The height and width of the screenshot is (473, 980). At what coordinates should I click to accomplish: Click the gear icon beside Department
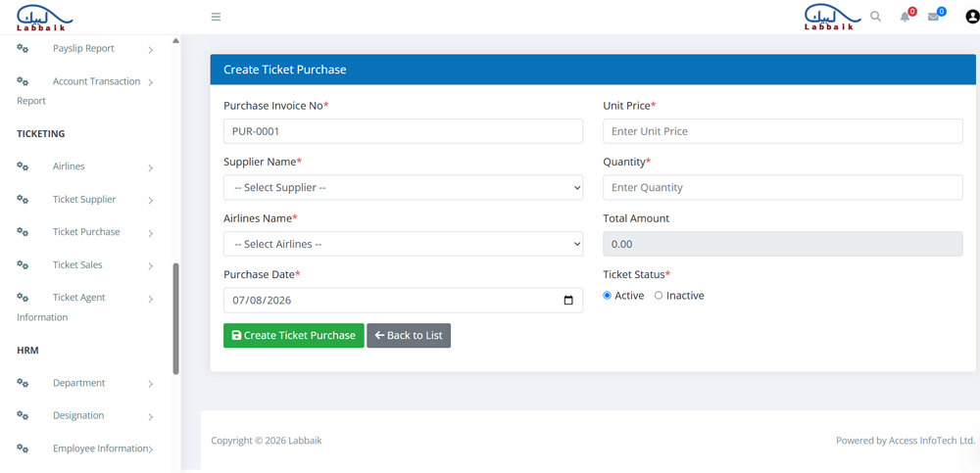coord(23,382)
